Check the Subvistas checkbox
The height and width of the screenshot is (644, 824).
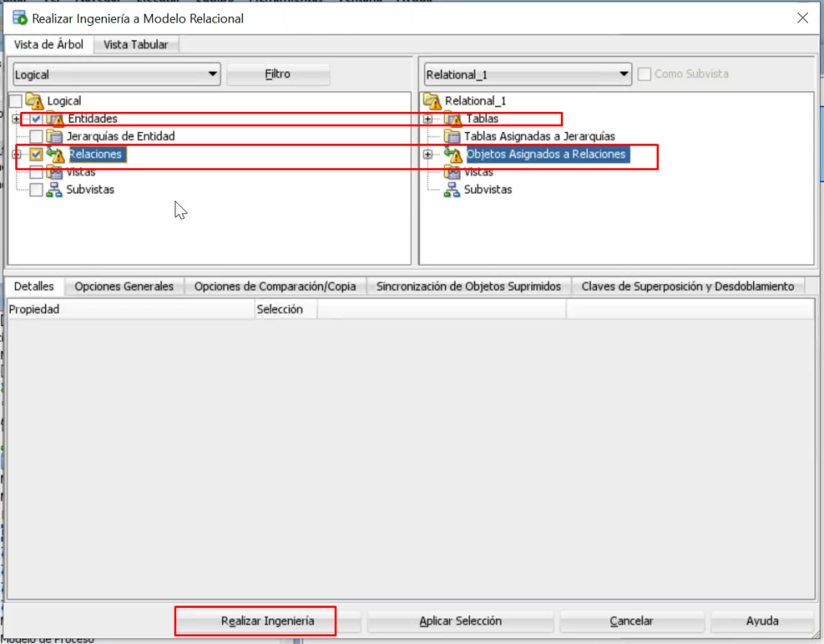[35, 189]
